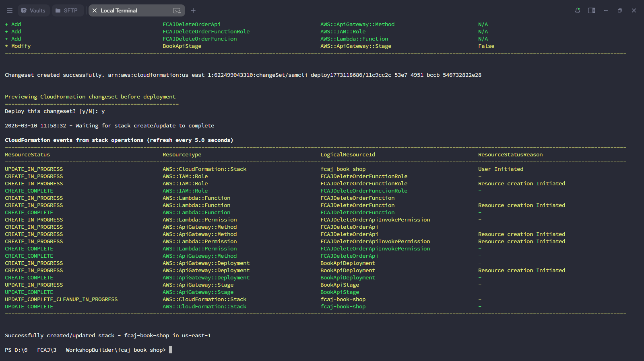
Task: Click the terminal icon in Local Terminal tab
Action: point(177,10)
